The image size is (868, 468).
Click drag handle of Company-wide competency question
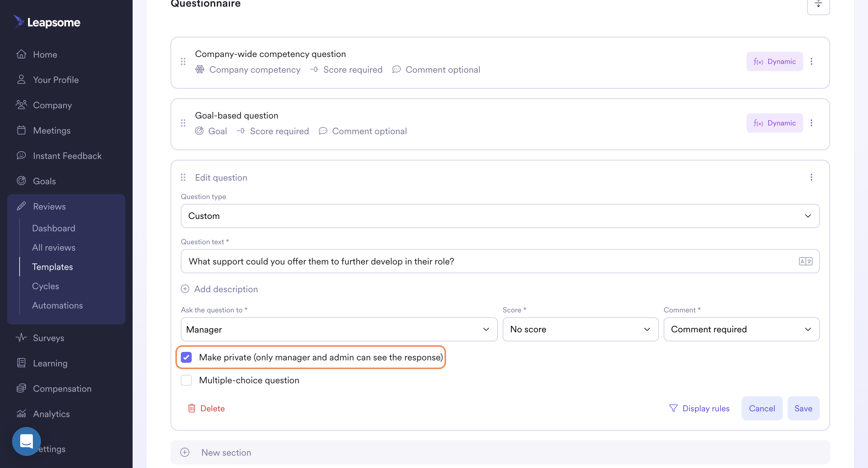tap(183, 62)
